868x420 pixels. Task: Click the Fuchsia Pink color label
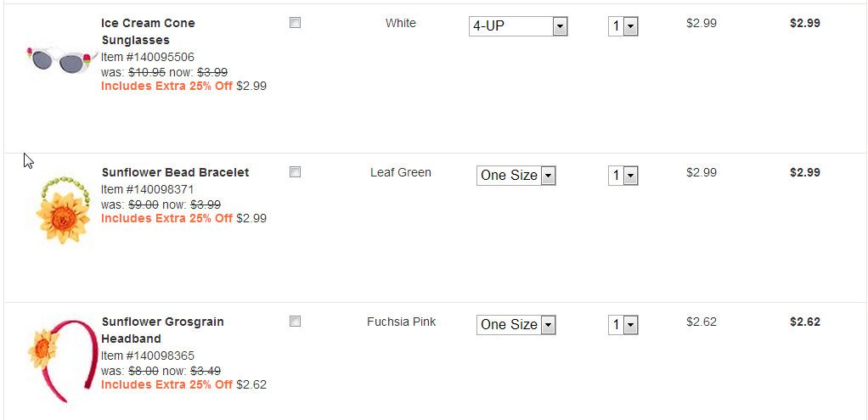pyautogui.click(x=401, y=322)
